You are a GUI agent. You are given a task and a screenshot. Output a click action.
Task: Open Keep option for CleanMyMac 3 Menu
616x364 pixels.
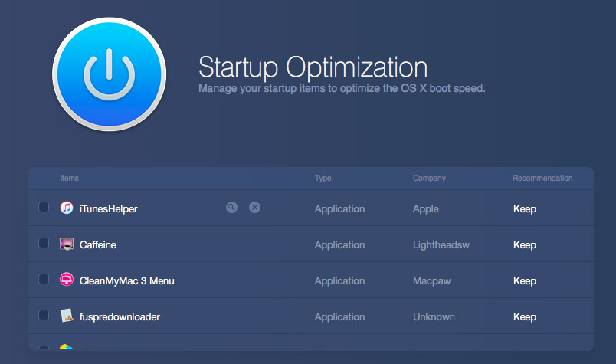[525, 281]
